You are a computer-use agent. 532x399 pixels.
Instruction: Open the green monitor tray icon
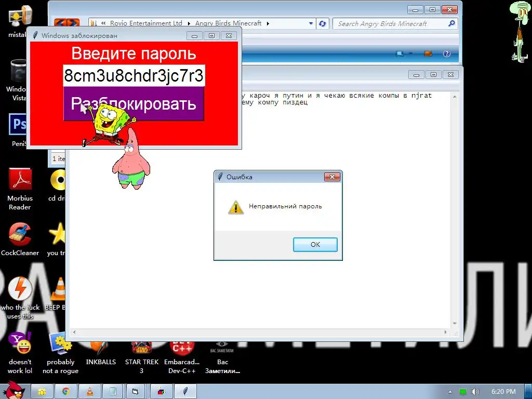463,392
